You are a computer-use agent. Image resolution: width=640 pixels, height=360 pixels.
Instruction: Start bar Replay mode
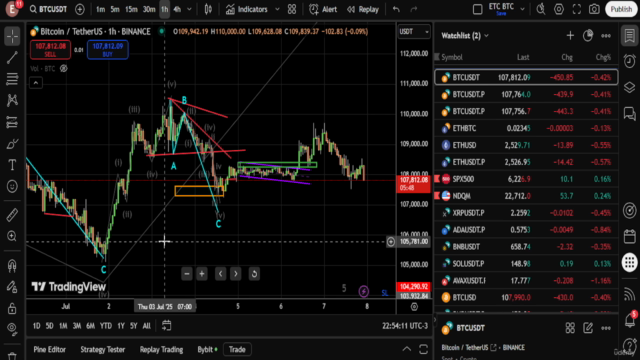tap(363, 9)
